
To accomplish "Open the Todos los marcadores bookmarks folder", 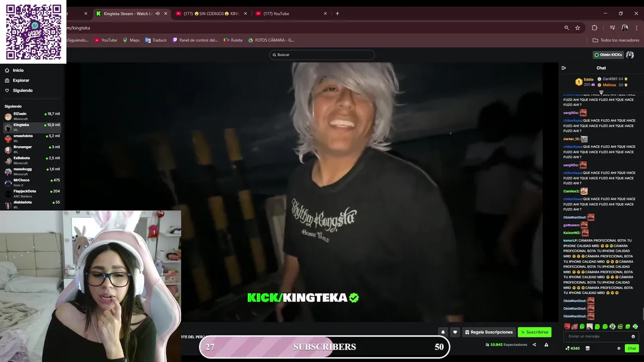I will coord(616,40).
